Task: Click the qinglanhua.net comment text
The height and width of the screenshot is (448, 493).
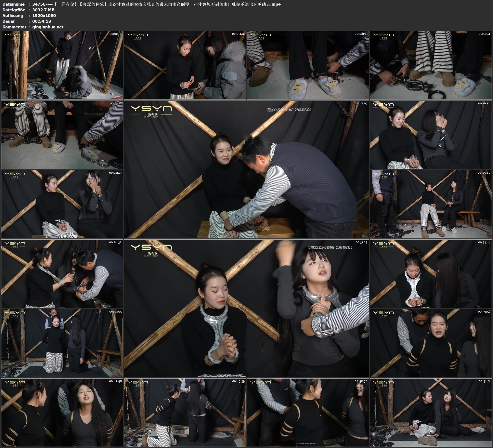Action: point(48,27)
